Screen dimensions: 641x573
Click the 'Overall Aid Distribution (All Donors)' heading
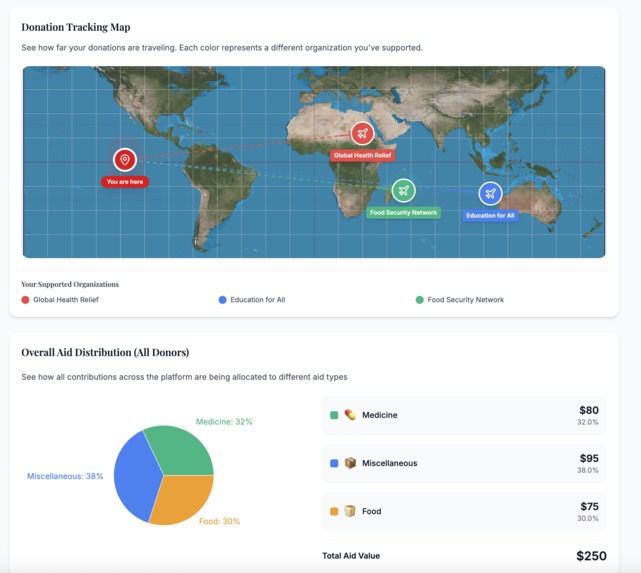click(105, 352)
